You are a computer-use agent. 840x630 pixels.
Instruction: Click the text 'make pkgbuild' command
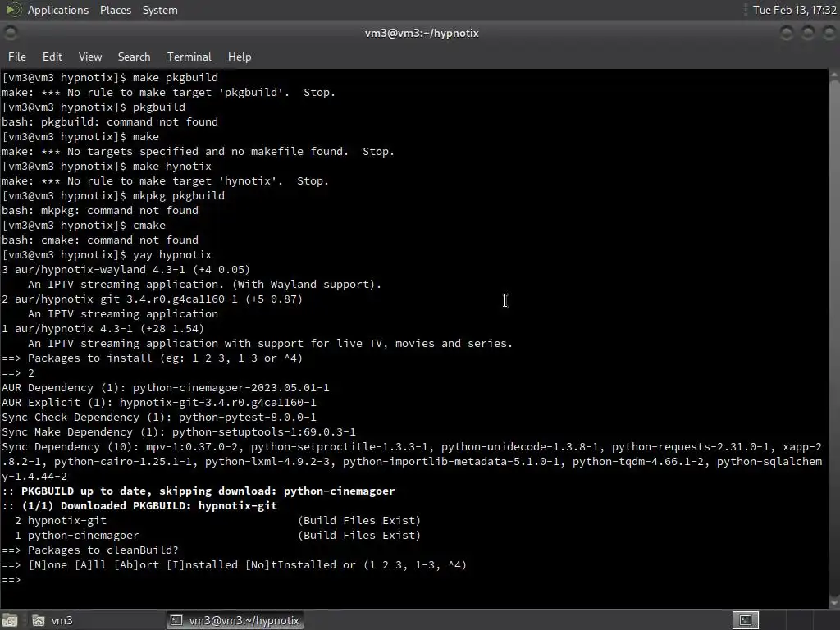tap(176, 77)
